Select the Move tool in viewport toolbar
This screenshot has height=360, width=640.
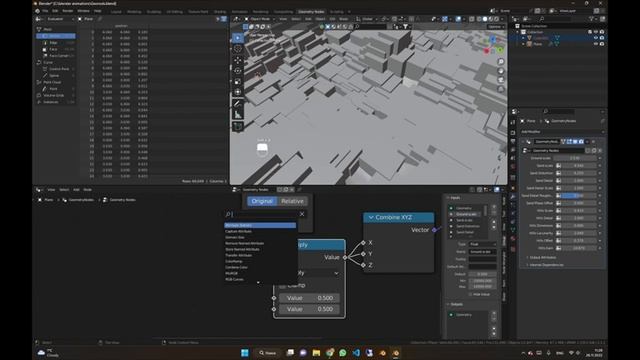click(238, 60)
